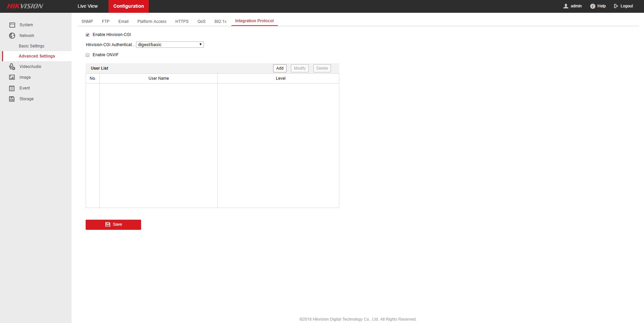
Task: Click the Logout arrow icon
Action: coord(616,6)
